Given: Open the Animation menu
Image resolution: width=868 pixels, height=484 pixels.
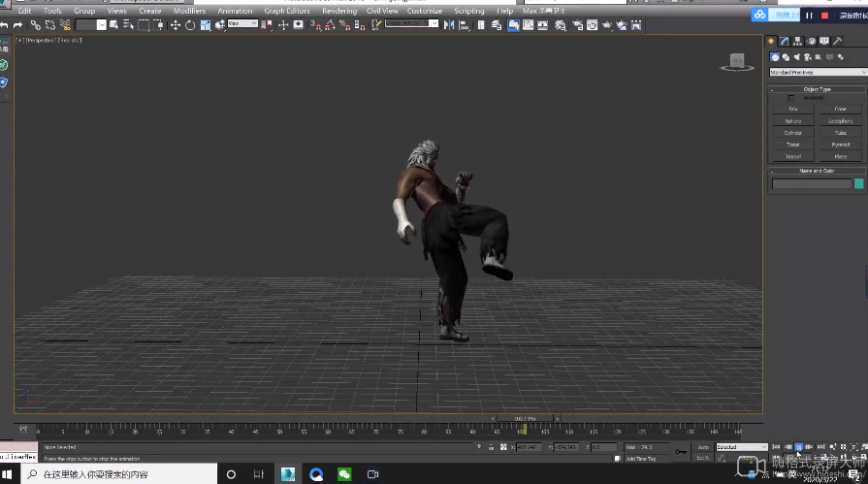Looking at the screenshot, I should pyautogui.click(x=235, y=11).
